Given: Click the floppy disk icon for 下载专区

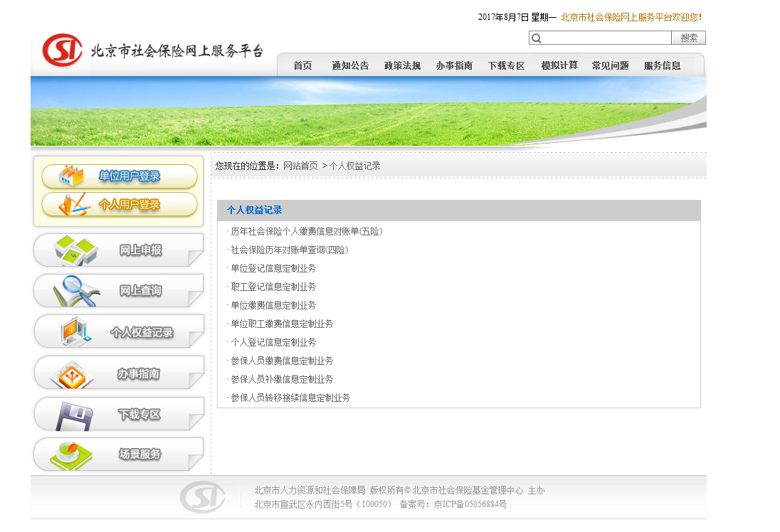Looking at the screenshot, I should point(74,415).
